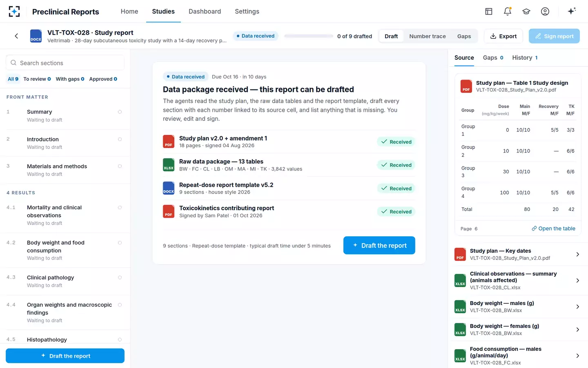Click status circle for Clinical pathology
Viewport: 588px width, 368px height.
(x=120, y=277)
